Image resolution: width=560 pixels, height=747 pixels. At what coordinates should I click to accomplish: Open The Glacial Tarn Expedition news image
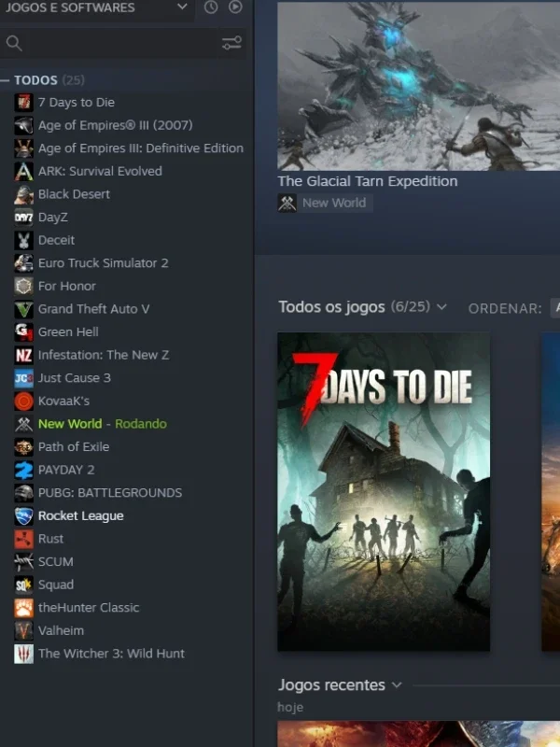418,86
